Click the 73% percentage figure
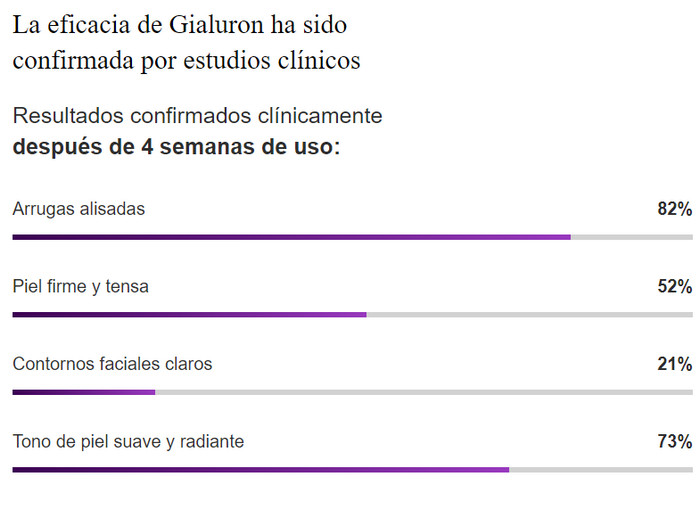This screenshot has height=510, width=700. coord(674,441)
